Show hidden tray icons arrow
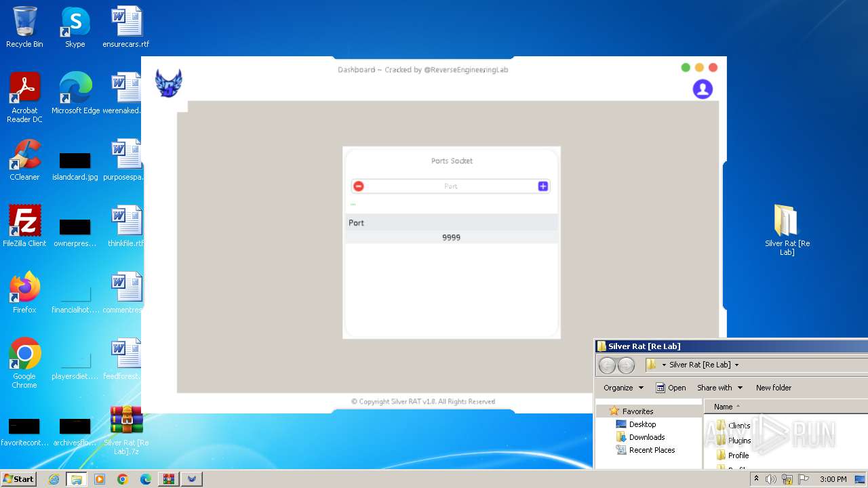868x488 pixels. pos(756,479)
